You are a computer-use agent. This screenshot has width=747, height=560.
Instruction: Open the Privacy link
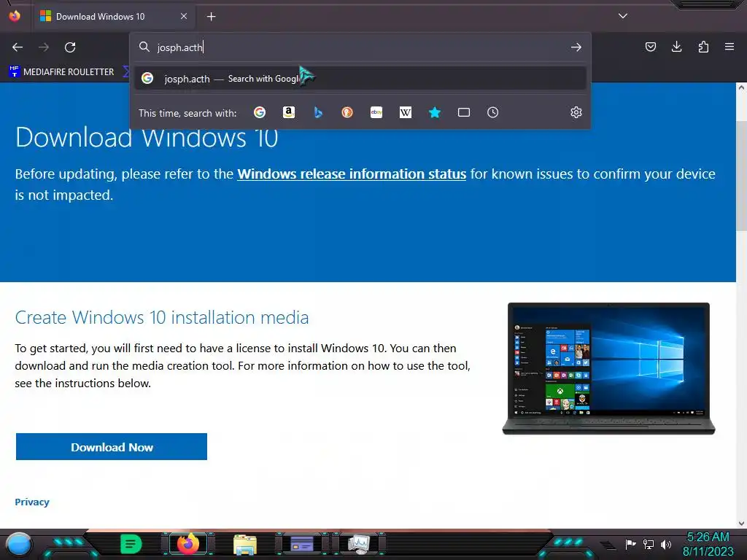click(32, 502)
